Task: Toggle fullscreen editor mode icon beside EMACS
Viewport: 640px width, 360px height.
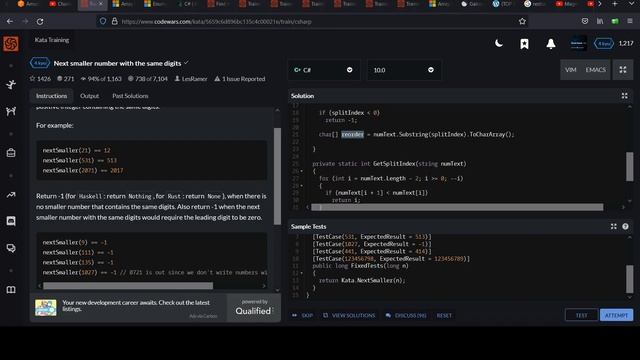Action: [623, 70]
